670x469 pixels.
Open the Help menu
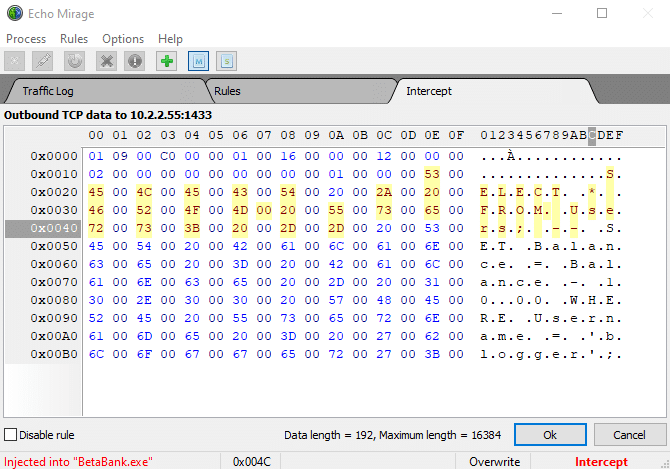coord(171,38)
